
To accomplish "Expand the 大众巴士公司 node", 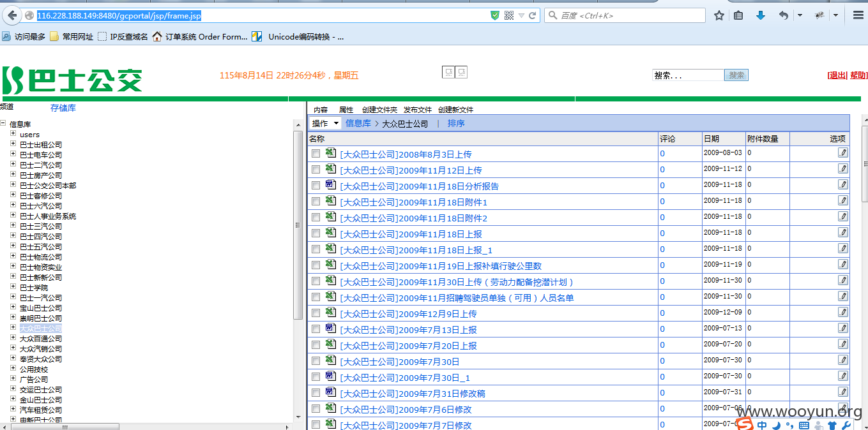I will point(13,328).
